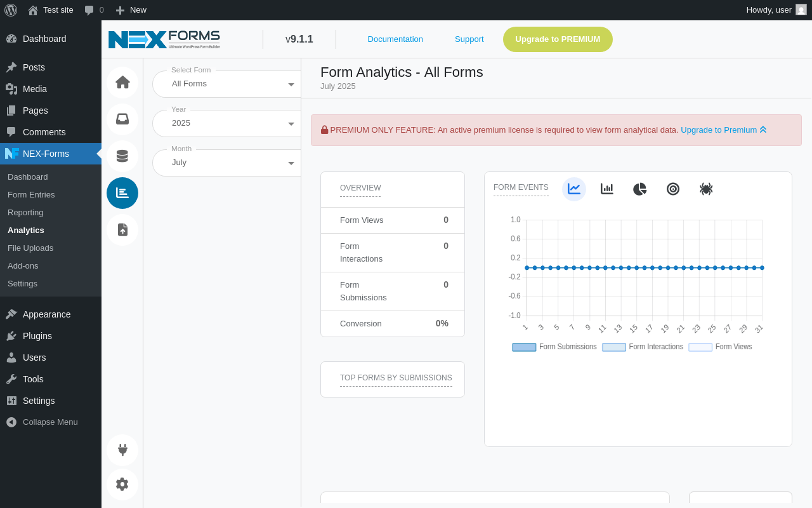
Task: Click the padlock icon in premium notice
Action: (x=325, y=130)
